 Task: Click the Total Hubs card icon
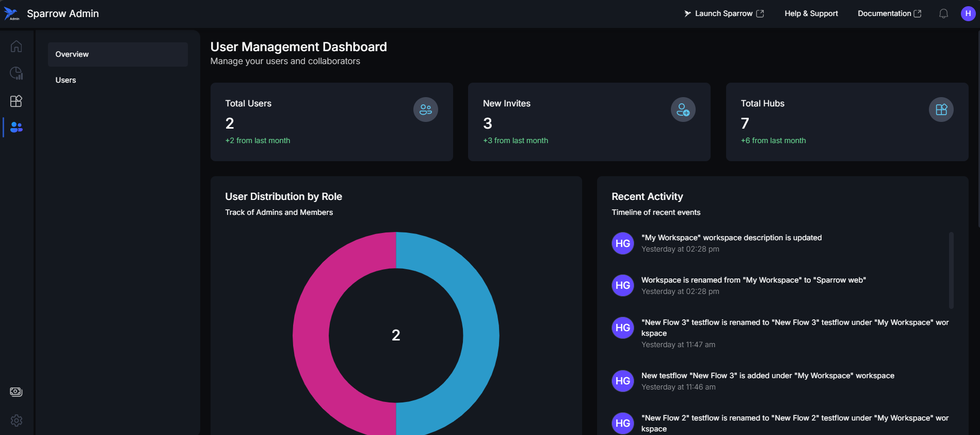(941, 110)
